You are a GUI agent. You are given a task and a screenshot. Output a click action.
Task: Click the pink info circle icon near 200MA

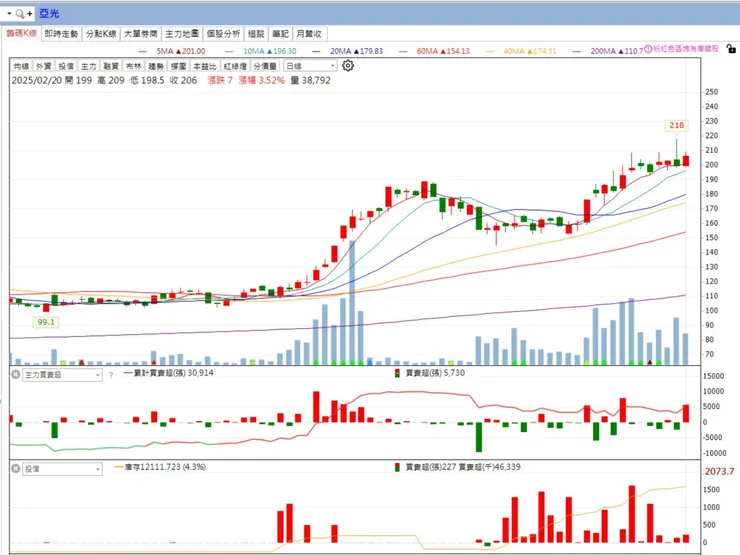tap(648, 49)
